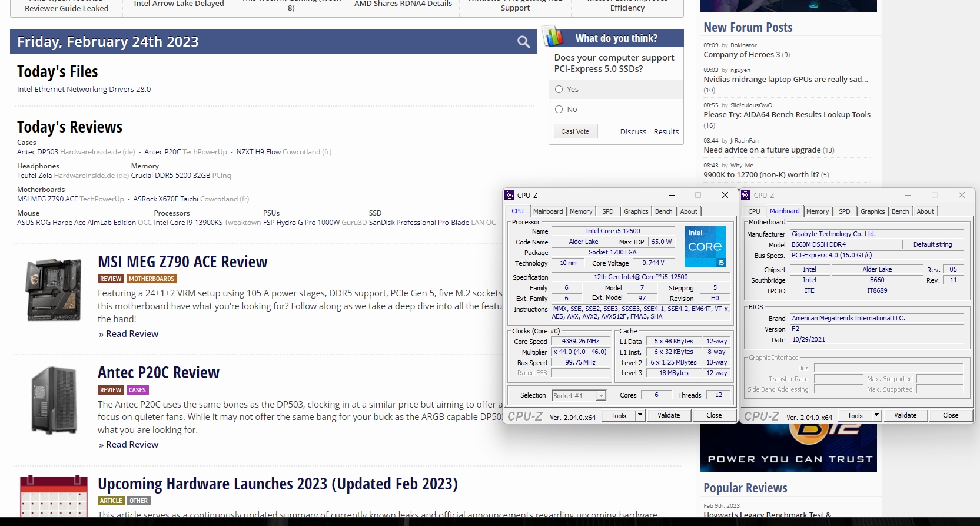Open the MSI MEG Z790 ACE motherboard thumbnail
This screenshot has width=980, height=526.
53,290
